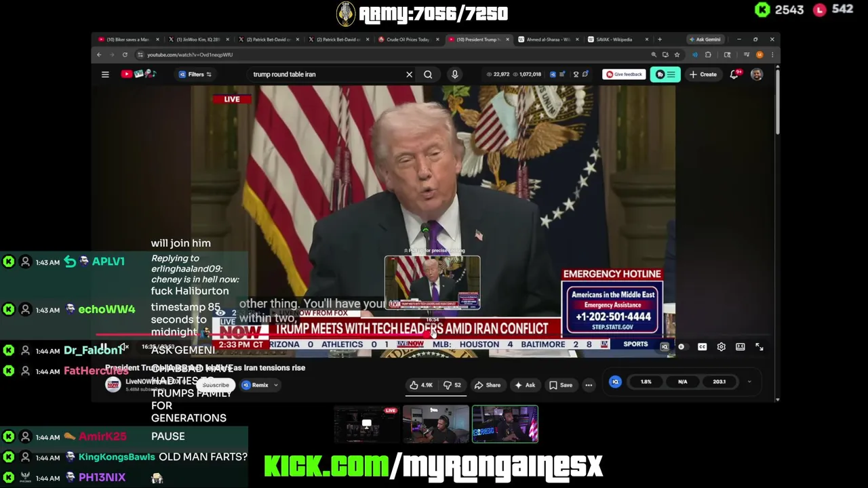This screenshot has height=488, width=868.
Task: Open the more actions three-dot button
Action: [x=589, y=385]
